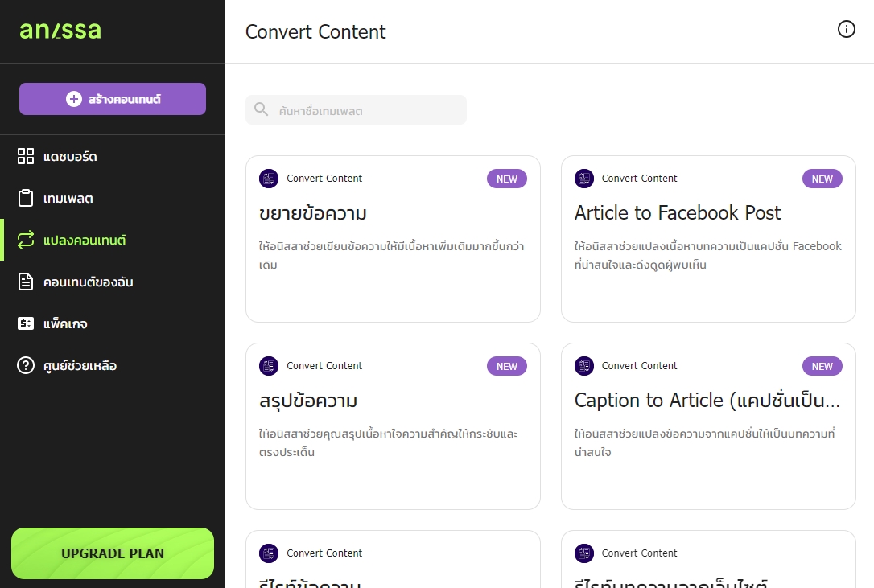The width and height of the screenshot is (874, 588).
Task: Open the ขยายข้อความ template title
Action: [x=313, y=213]
